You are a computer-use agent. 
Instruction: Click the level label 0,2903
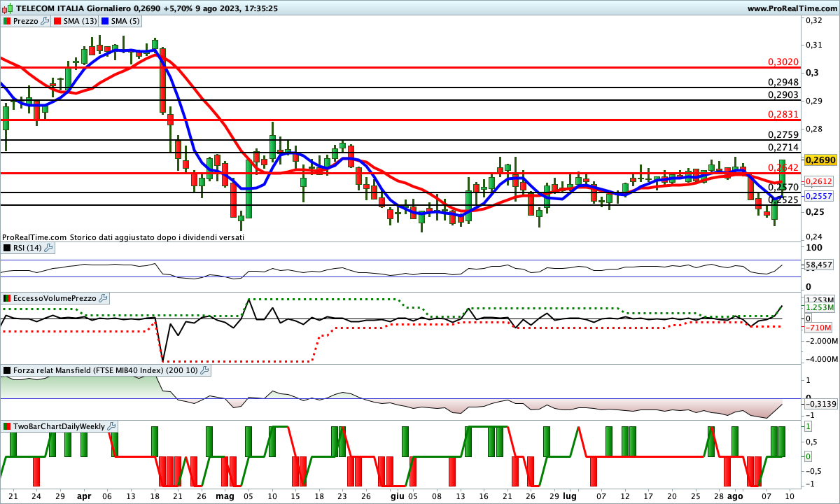tap(783, 95)
